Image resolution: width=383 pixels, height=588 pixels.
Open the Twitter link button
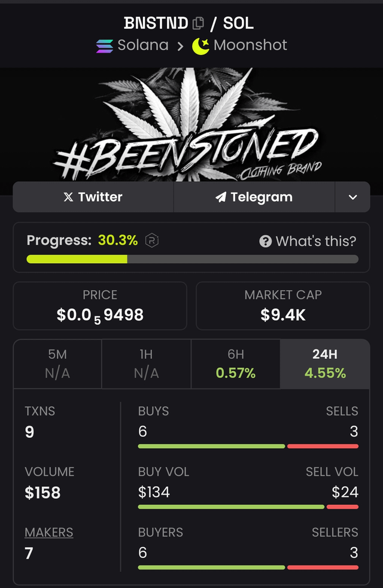(93, 197)
